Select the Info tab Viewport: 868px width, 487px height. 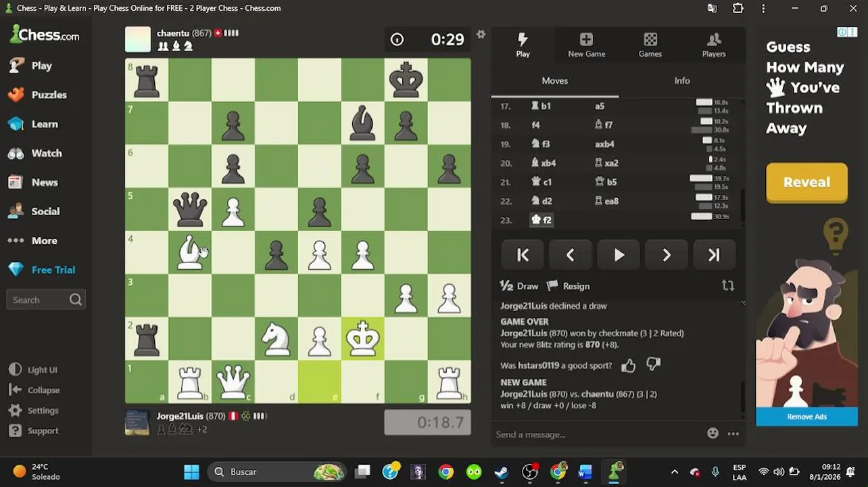(x=682, y=80)
